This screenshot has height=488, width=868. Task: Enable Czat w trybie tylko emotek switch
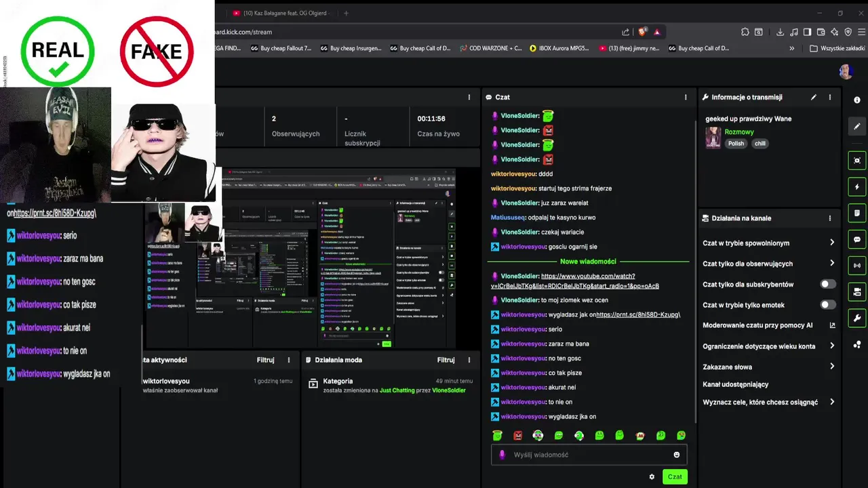click(x=828, y=305)
